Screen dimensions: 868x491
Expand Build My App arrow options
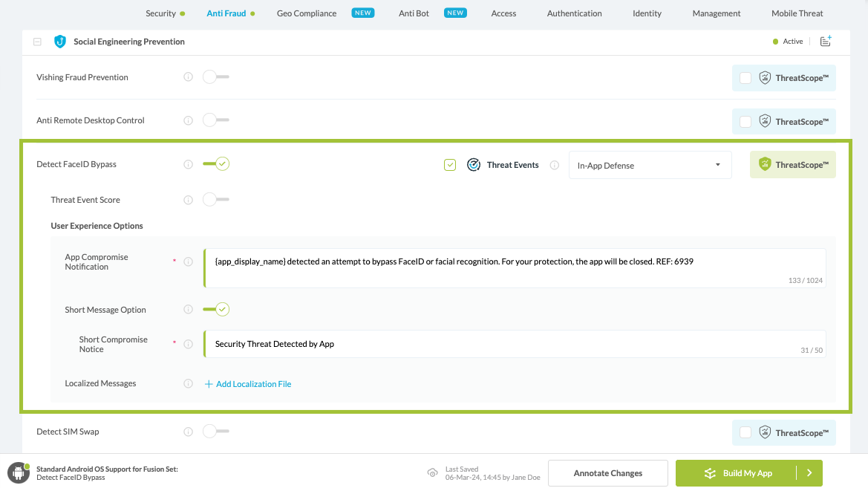tap(809, 473)
